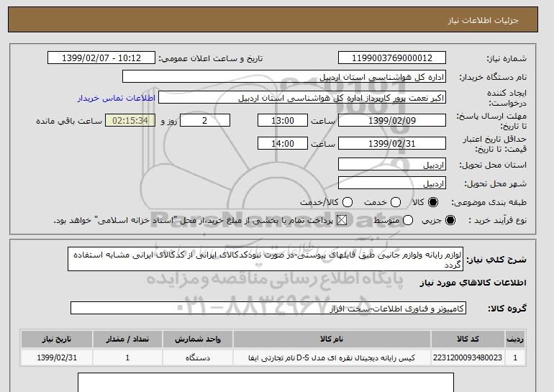Toggle the Islamic treasury payment checkbox
This screenshot has width=554, height=392.
tap(342, 220)
